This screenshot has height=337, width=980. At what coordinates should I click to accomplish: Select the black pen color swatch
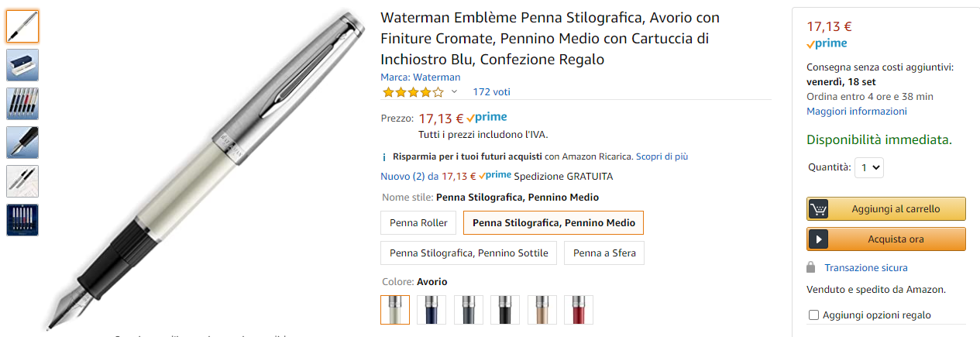tap(505, 310)
